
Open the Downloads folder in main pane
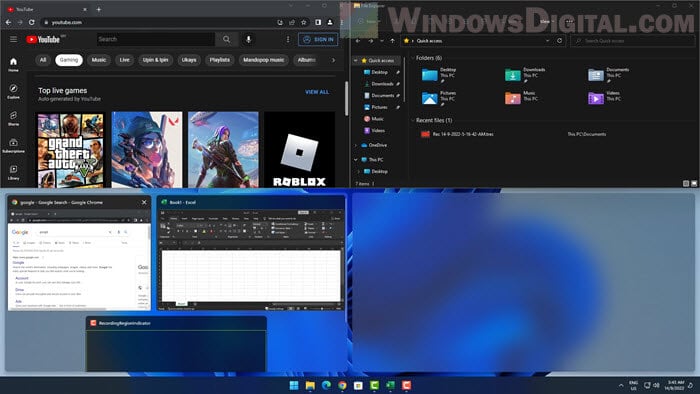525,75
